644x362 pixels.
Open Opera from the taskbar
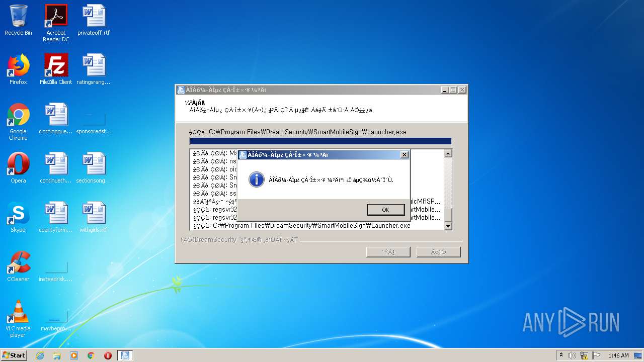(108, 355)
